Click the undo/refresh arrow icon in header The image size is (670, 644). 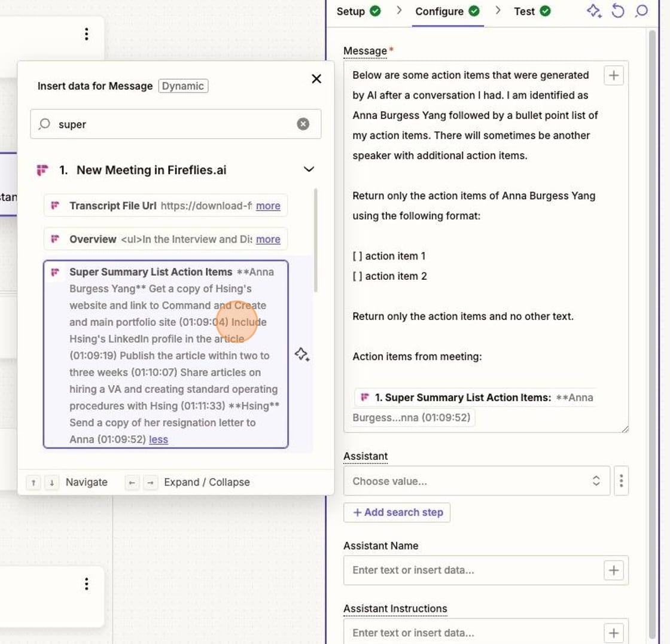point(617,11)
